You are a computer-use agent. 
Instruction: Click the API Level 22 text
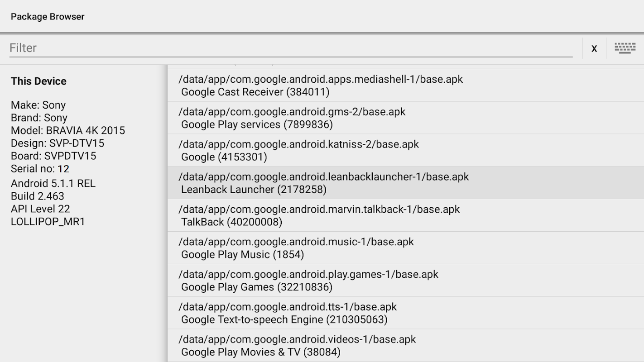(40, 209)
